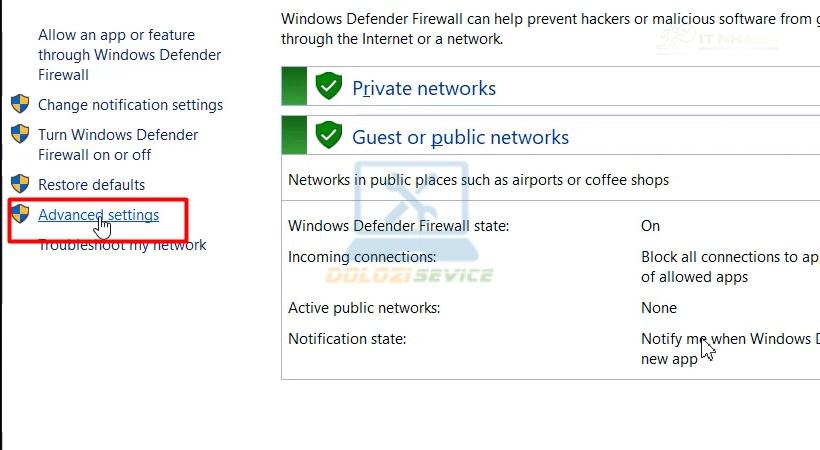Screen dimensions: 820x450
Task: Click the green status bar beside Private networks
Action: [x=294, y=87]
